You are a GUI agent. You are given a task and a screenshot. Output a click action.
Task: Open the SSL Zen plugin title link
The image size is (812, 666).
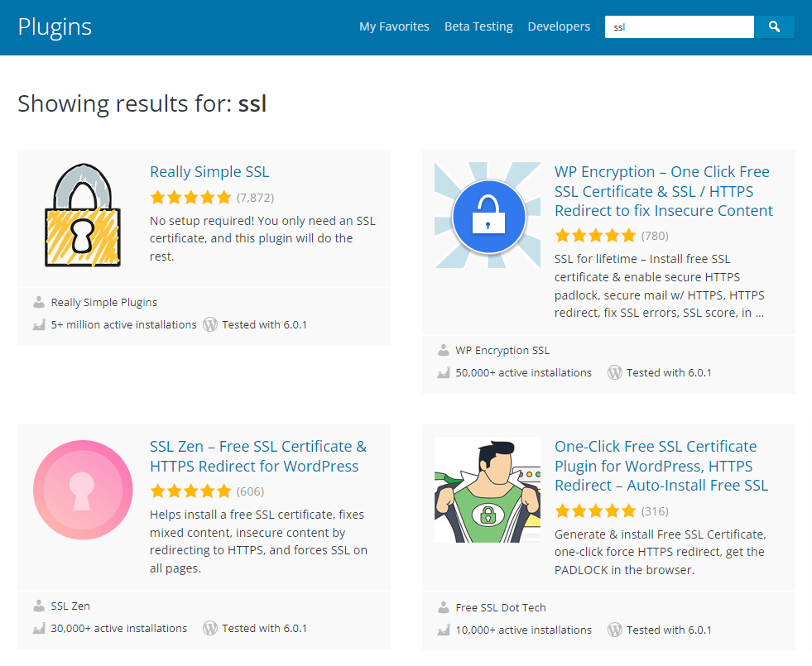[258, 457]
